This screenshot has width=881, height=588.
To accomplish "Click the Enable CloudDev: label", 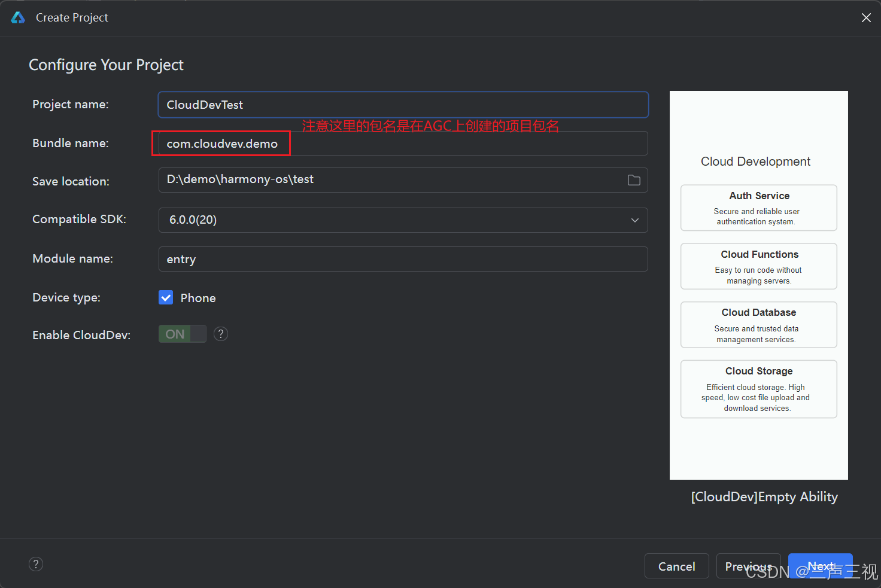I will pyautogui.click(x=81, y=335).
